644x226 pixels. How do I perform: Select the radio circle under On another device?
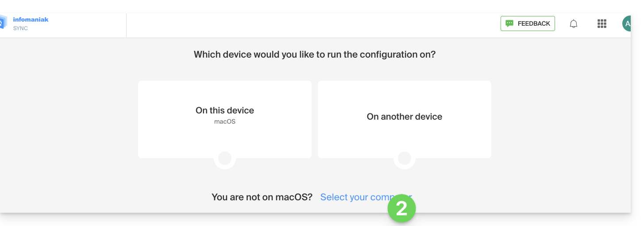(x=405, y=158)
